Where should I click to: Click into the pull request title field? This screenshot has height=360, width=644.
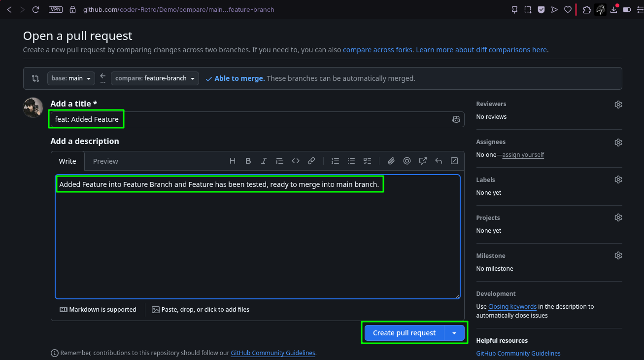coord(257,119)
